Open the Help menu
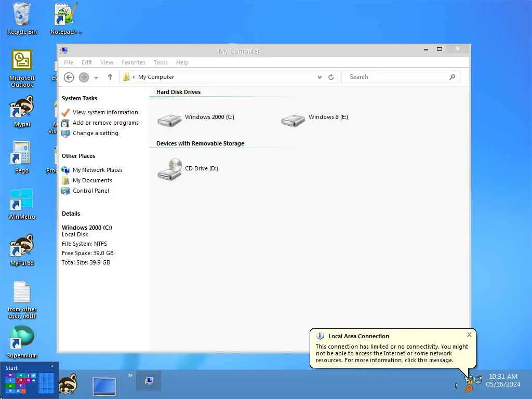Viewport: 532px width, 399px height. (182, 62)
